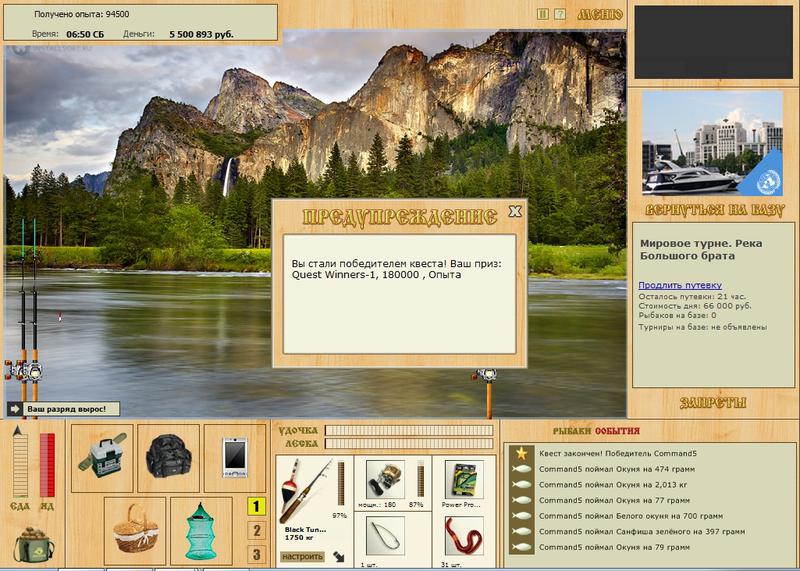
Task: Open the МЕНЮ game menu
Action: (600, 15)
